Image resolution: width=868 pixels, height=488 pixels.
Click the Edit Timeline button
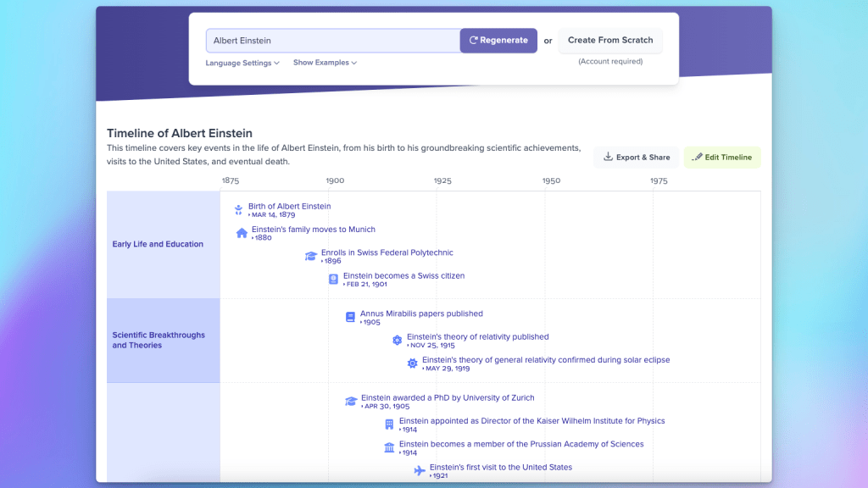point(722,157)
